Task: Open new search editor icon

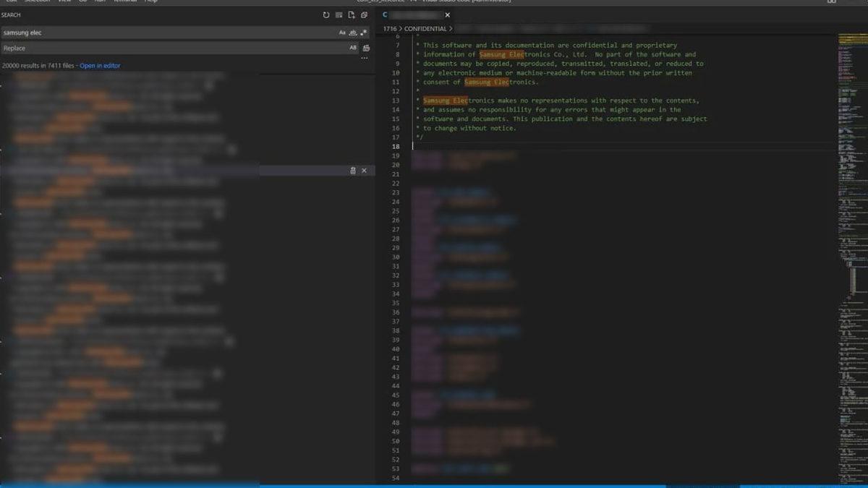Action: (352, 15)
